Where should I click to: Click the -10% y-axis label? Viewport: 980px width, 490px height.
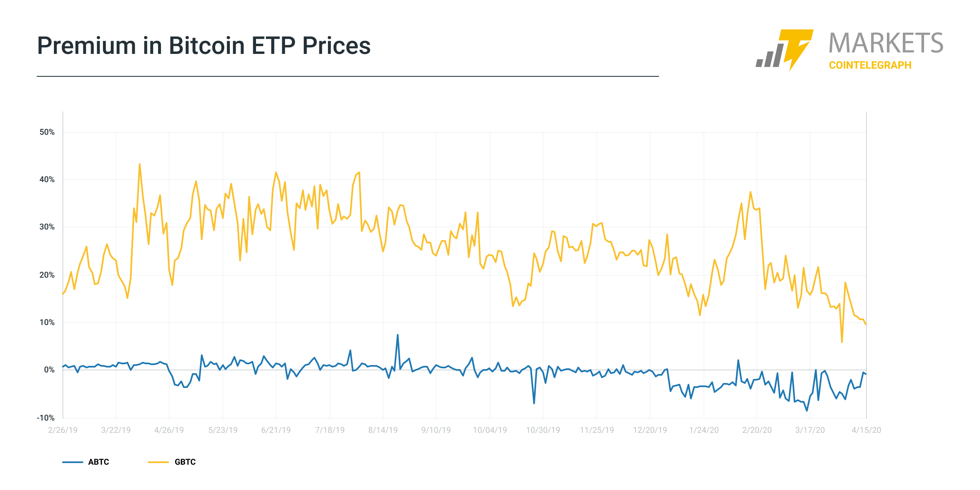pos(46,418)
